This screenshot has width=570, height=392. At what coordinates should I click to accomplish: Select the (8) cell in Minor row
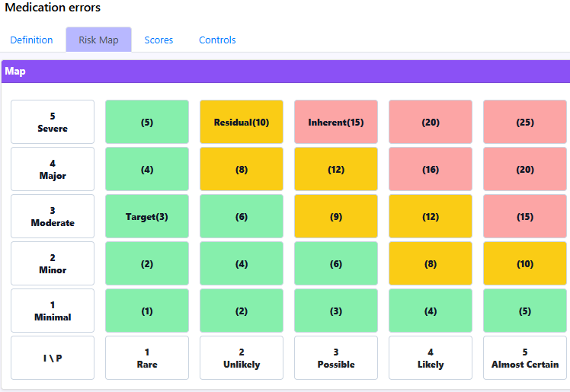tap(431, 263)
